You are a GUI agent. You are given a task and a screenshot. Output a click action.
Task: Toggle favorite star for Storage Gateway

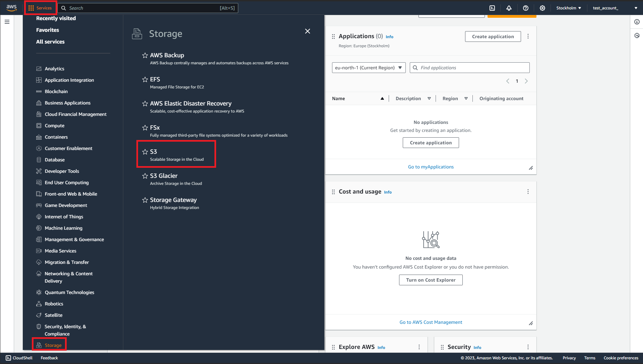click(145, 200)
